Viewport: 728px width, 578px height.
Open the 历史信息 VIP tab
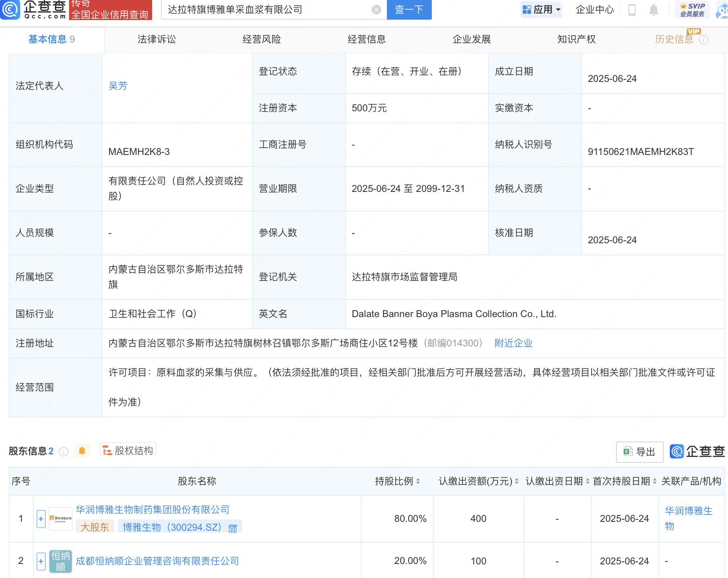tap(674, 39)
